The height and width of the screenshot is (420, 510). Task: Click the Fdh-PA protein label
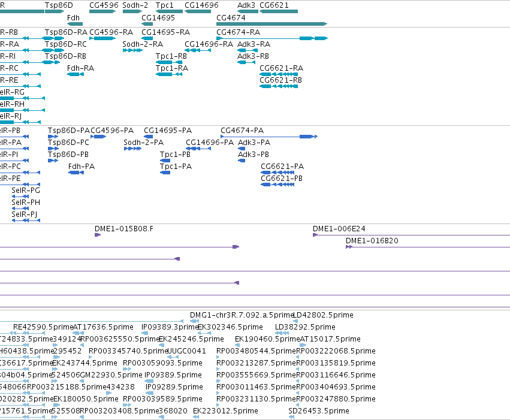click(x=82, y=167)
